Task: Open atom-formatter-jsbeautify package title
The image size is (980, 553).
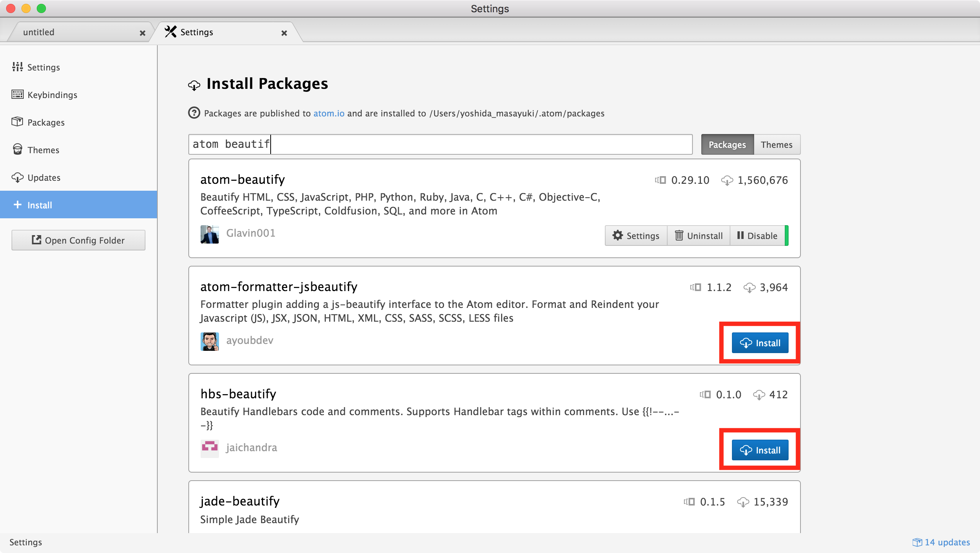Action: 279,286
